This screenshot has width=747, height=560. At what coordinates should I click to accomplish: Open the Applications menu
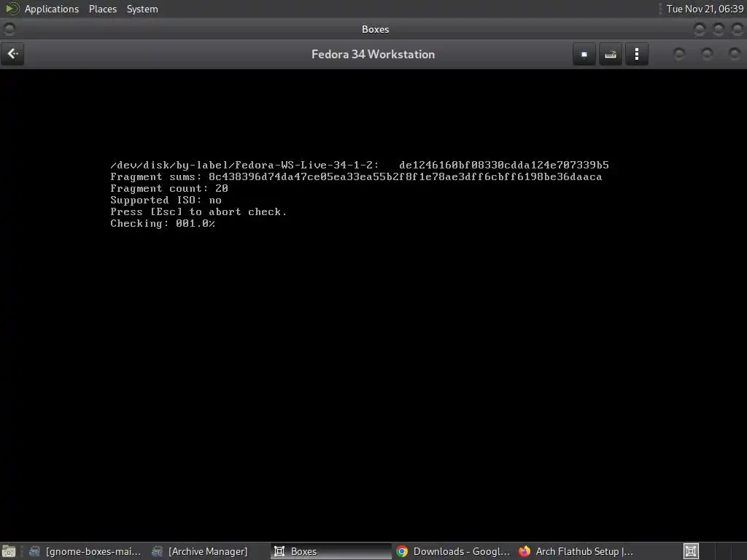click(52, 9)
